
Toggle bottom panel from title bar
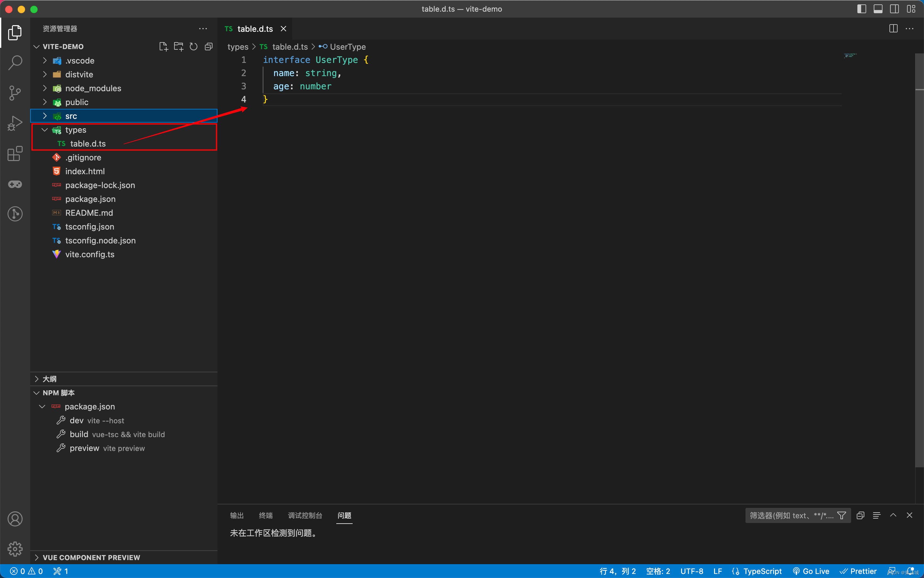tap(878, 9)
